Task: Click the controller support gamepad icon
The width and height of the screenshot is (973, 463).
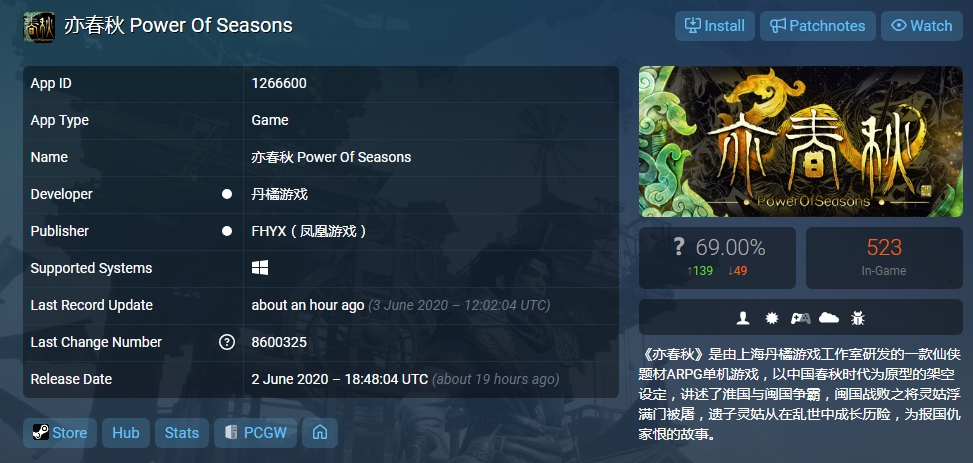Action: pos(800,318)
